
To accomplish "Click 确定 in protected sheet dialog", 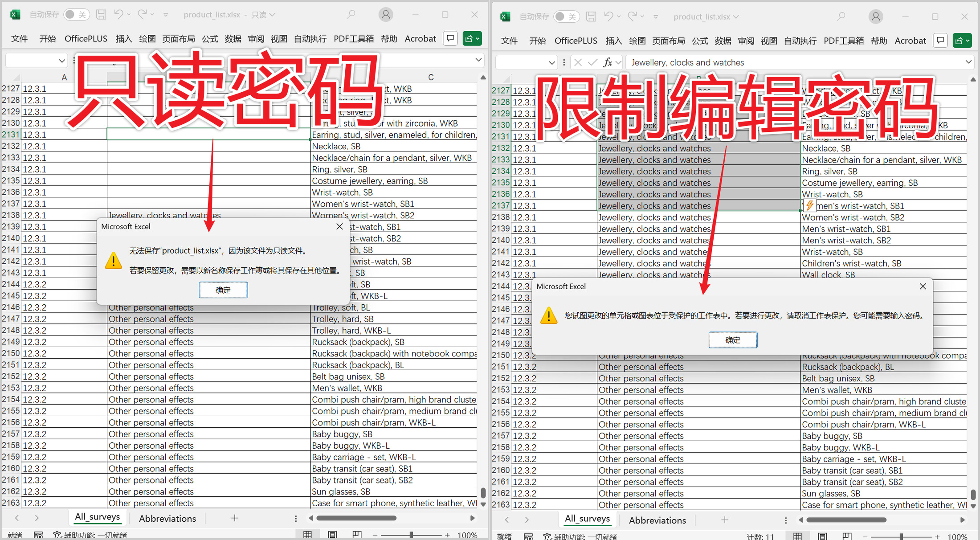I will (x=733, y=340).
